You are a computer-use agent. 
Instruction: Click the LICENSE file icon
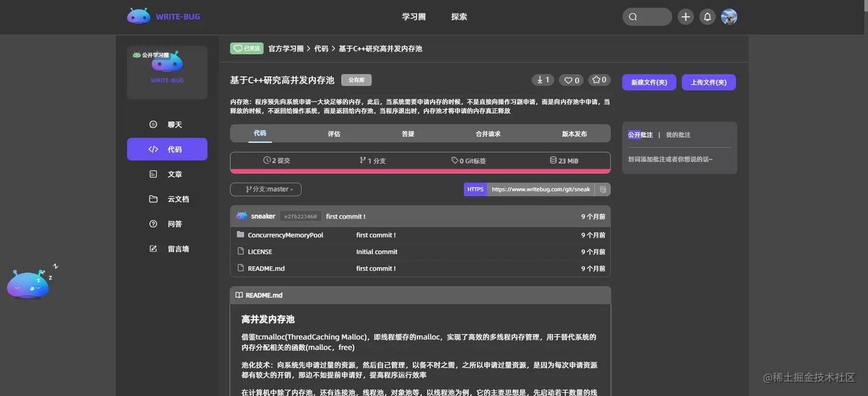click(241, 251)
